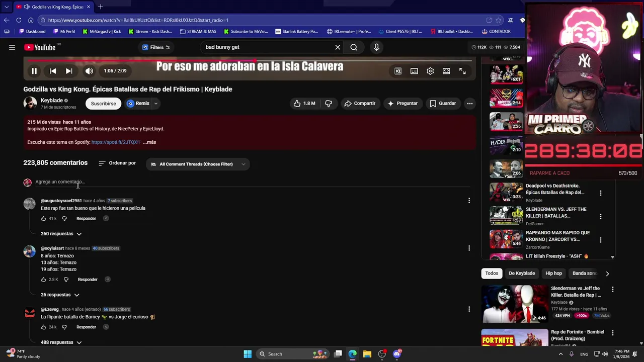Viewport: 644px width, 362px height.
Task: Expand the 488 respuestas thread
Action: [x=61, y=342]
